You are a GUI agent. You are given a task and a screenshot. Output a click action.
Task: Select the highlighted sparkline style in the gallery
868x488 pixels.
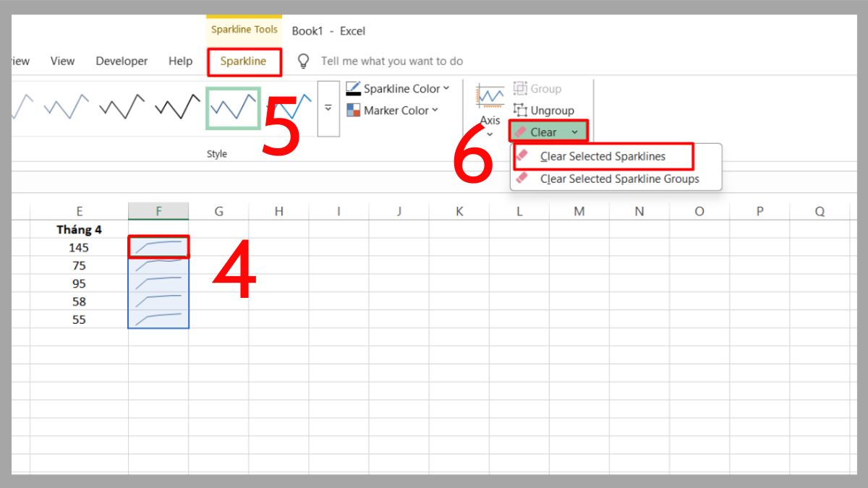click(x=233, y=107)
